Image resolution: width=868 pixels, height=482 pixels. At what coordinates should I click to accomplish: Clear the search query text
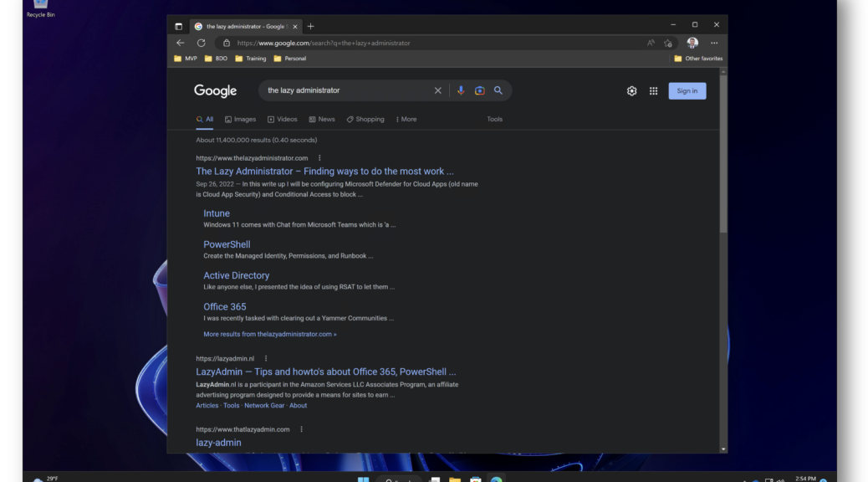438,90
